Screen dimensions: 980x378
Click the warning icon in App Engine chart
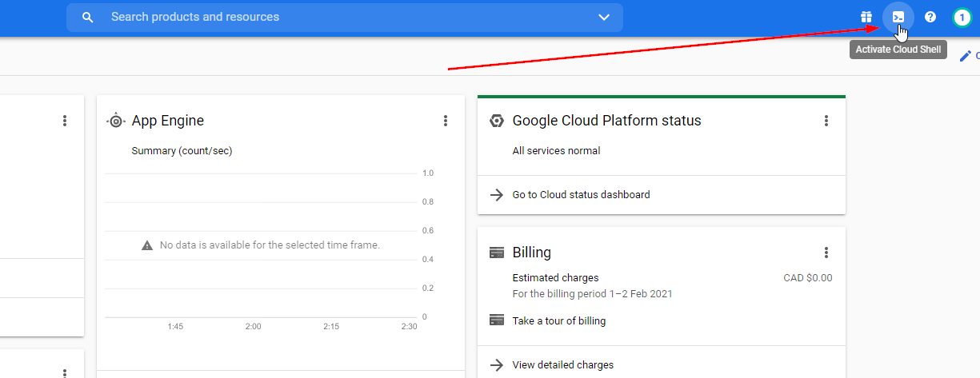(x=147, y=245)
